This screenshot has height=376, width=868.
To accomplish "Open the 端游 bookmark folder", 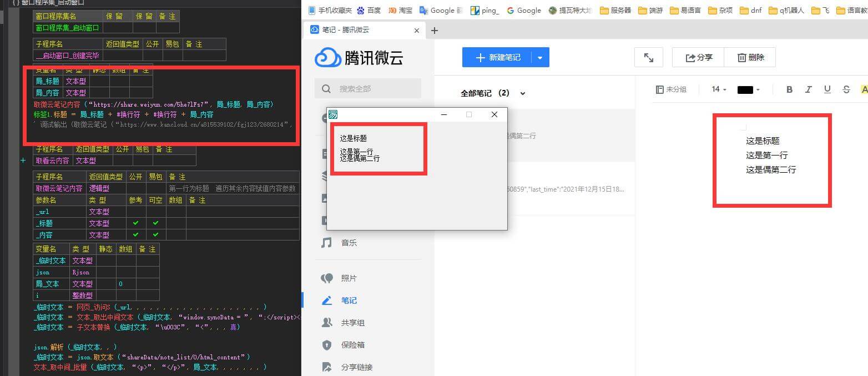I will point(650,10).
